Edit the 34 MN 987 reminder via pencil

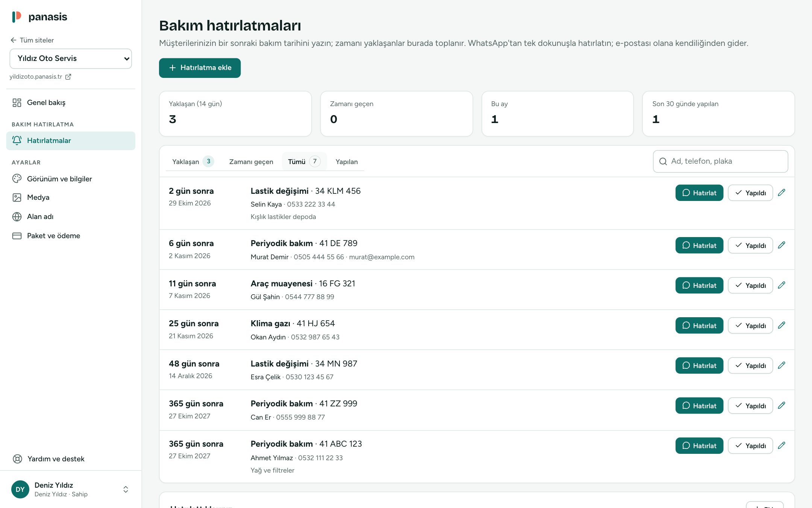[782, 365]
